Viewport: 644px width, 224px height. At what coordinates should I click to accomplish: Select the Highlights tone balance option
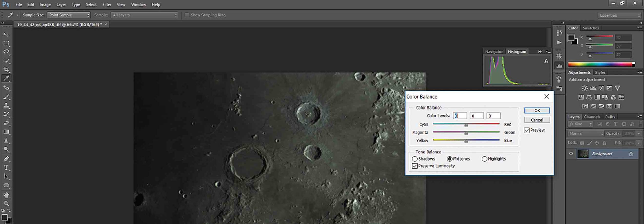tap(484, 159)
